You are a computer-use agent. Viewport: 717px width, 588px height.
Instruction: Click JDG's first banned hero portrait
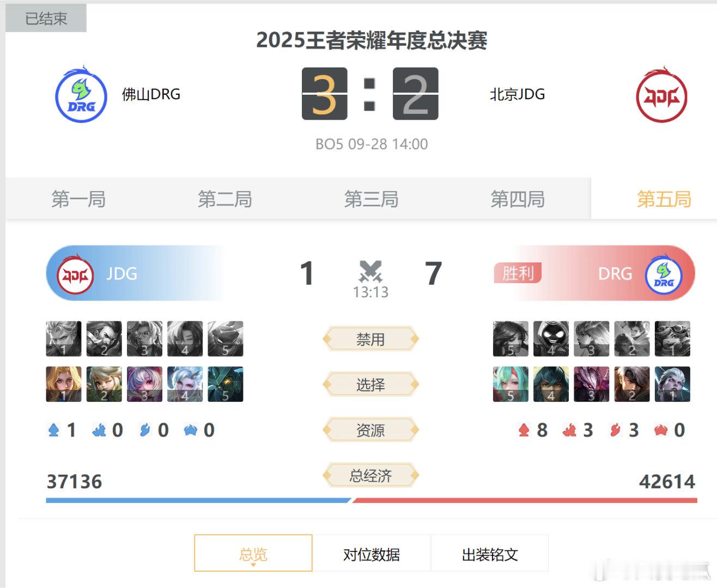pos(64,339)
